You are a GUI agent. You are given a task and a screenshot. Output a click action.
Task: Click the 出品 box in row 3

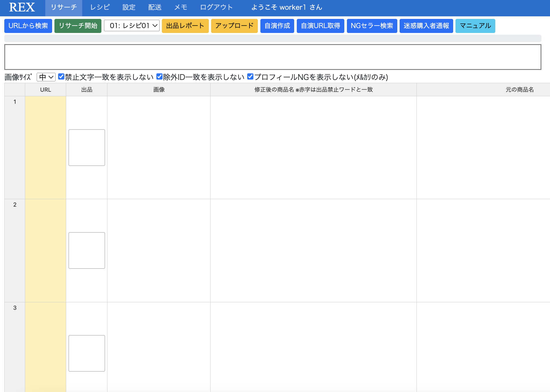87,353
